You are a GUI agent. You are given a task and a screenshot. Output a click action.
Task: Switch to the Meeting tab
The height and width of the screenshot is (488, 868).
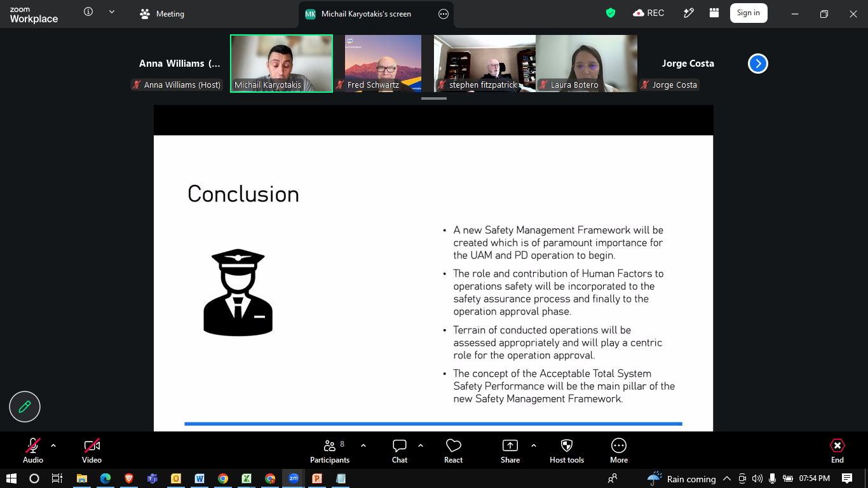162,13
